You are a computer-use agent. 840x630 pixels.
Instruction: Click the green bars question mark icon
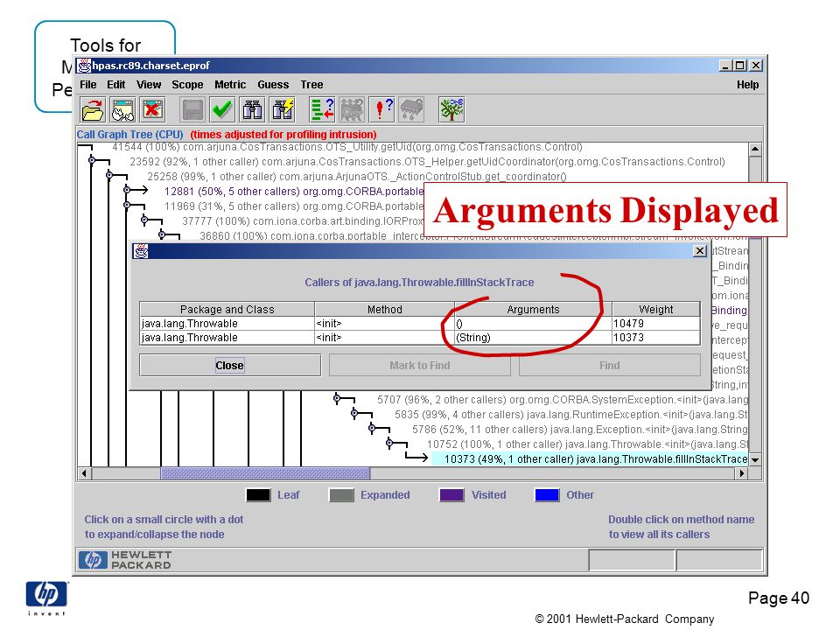pyautogui.click(x=322, y=110)
